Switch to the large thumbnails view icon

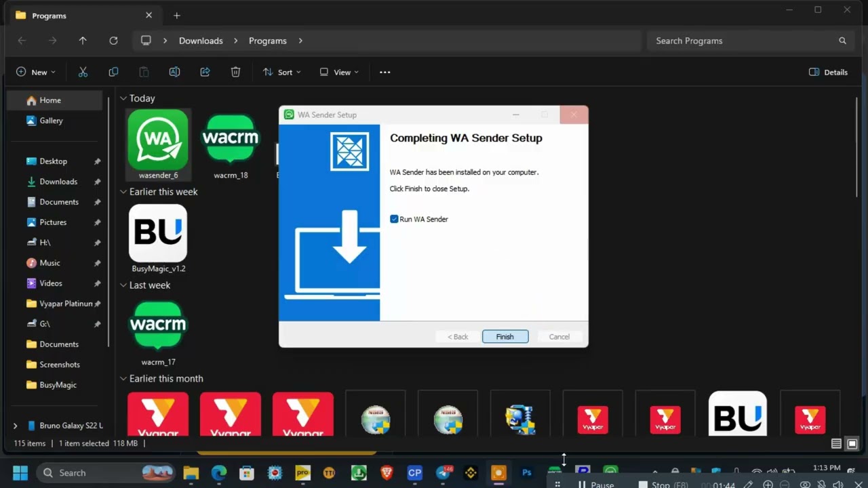point(852,444)
